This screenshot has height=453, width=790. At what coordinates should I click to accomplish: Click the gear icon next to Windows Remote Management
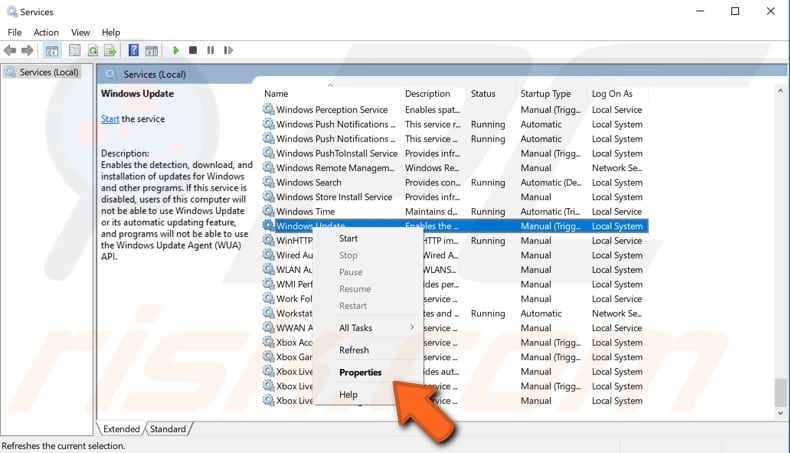(269, 167)
